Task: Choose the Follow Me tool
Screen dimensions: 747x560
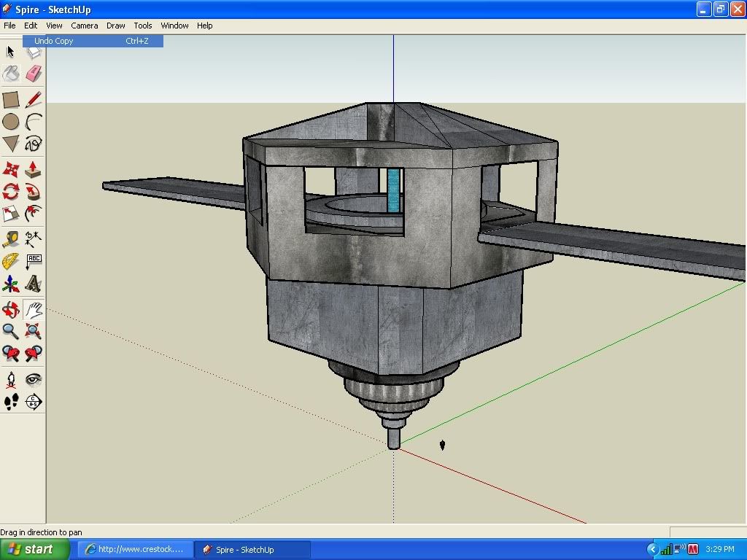Action: 34,192
